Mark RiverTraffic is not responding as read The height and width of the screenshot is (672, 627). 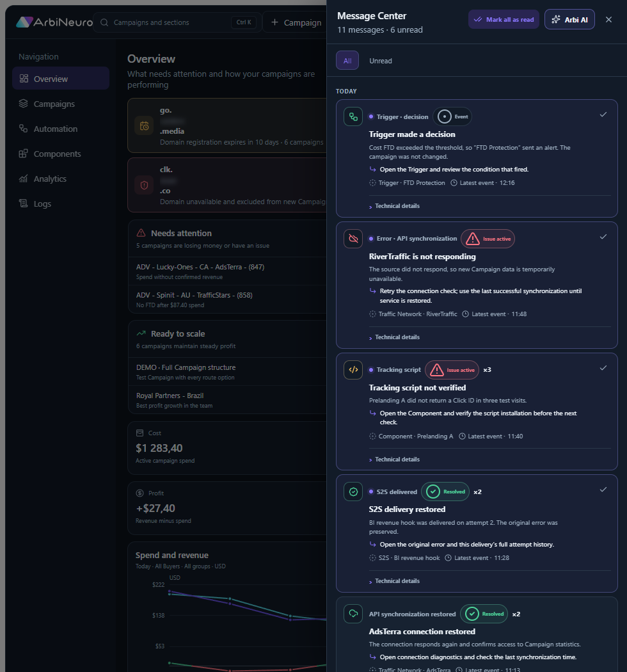tap(603, 237)
